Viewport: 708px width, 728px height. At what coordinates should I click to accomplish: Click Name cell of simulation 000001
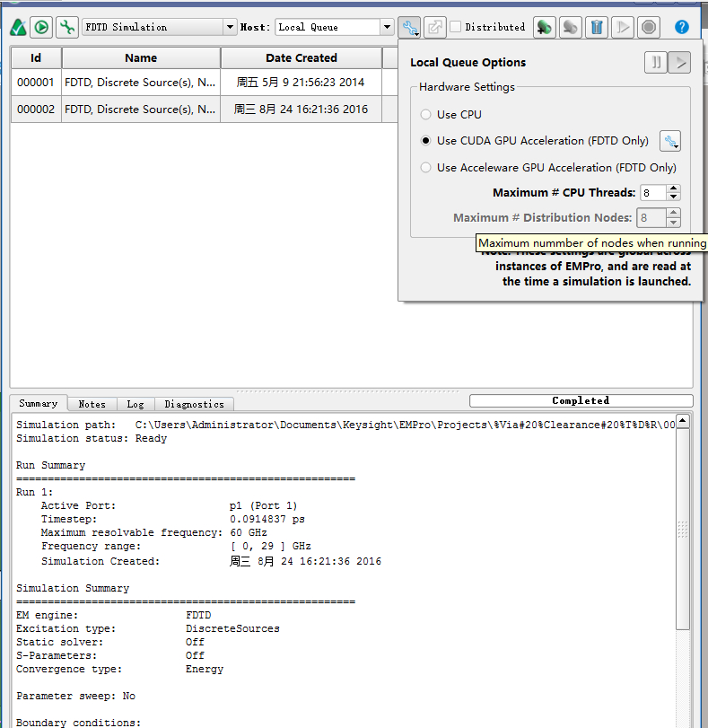click(141, 83)
